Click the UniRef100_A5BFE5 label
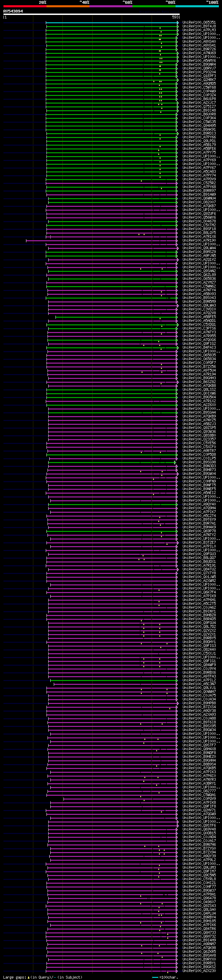The height and width of the screenshot is (980, 222). (x=199, y=317)
